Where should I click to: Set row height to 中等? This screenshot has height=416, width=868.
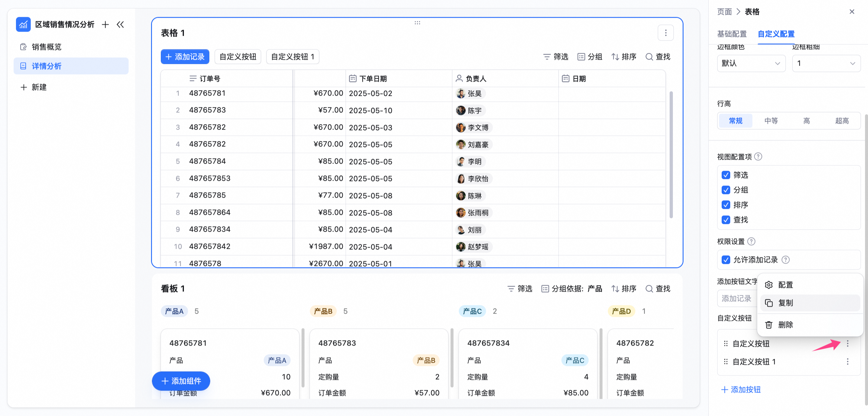pos(771,121)
